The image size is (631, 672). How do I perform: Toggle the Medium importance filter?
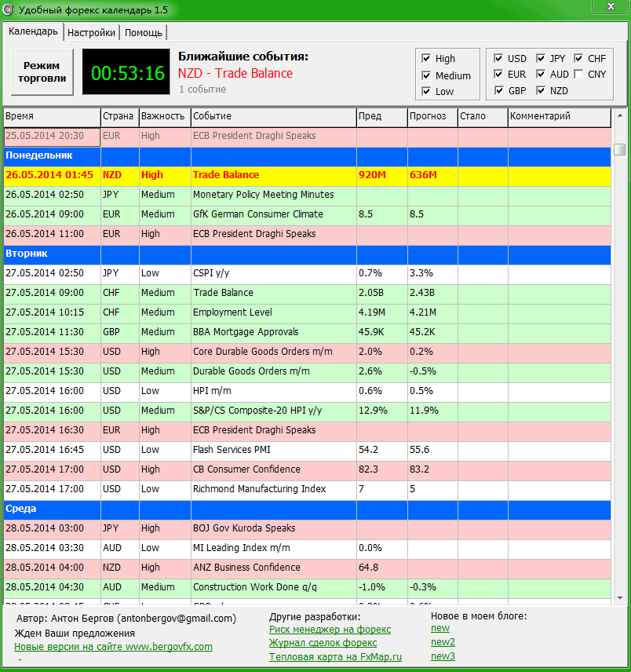click(x=426, y=75)
